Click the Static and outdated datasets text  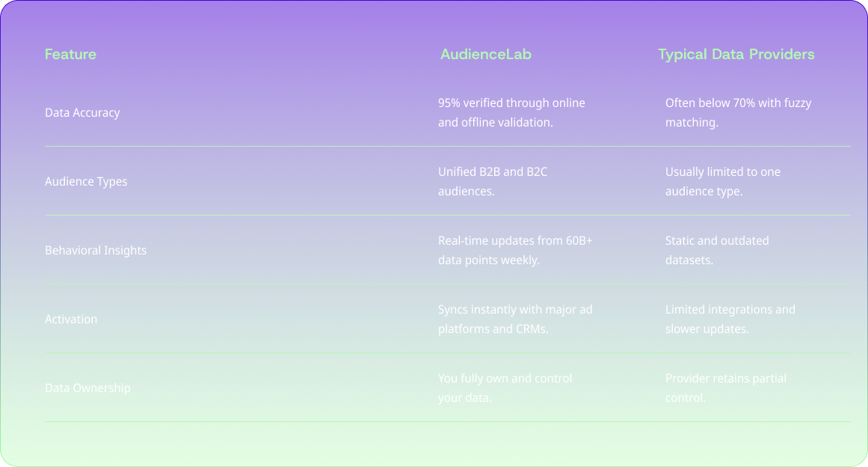pyautogui.click(x=717, y=250)
